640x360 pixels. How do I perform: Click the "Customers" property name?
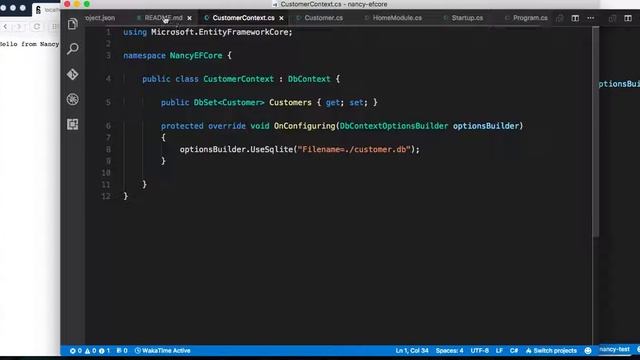pos(290,102)
